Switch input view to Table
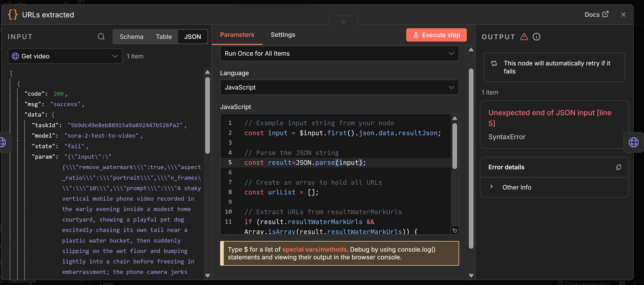Image resolution: width=644 pixels, height=285 pixels. (164, 37)
